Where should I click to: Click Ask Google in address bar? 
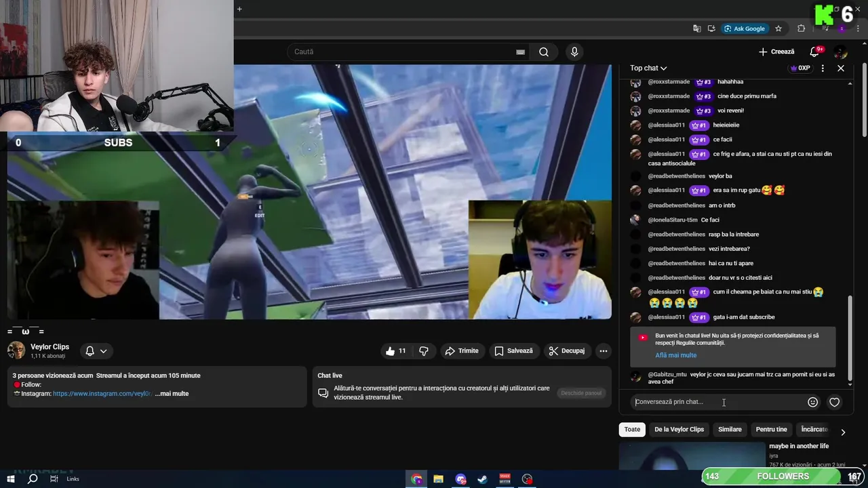point(745,28)
